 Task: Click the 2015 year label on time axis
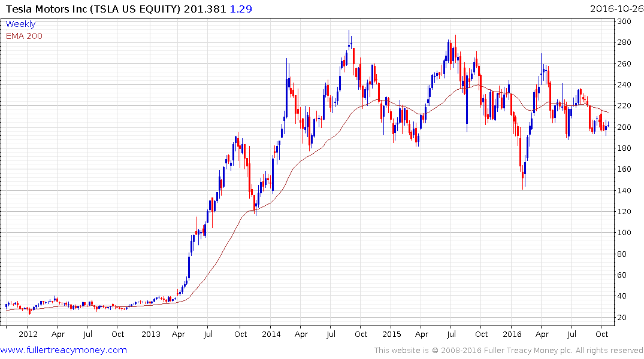point(391,334)
